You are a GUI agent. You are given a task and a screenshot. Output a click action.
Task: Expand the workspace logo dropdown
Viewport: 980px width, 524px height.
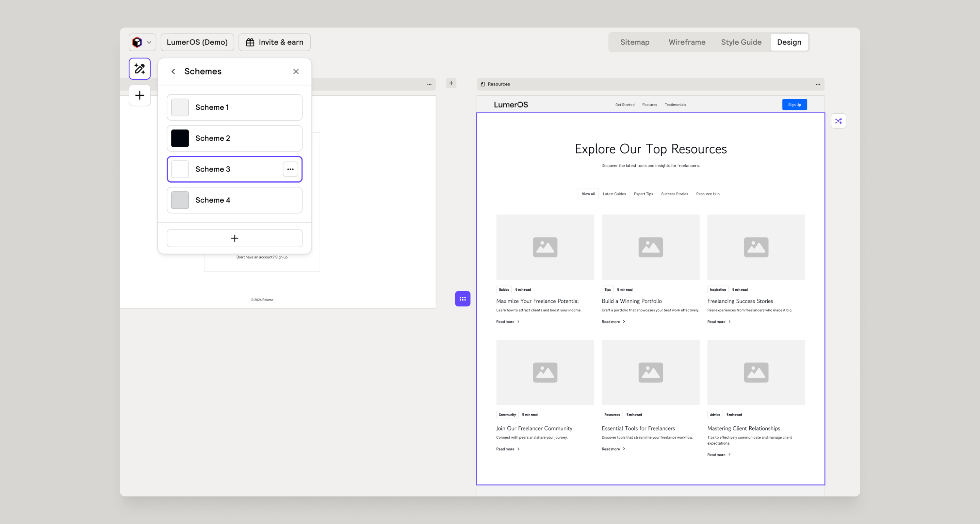(142, 42)
